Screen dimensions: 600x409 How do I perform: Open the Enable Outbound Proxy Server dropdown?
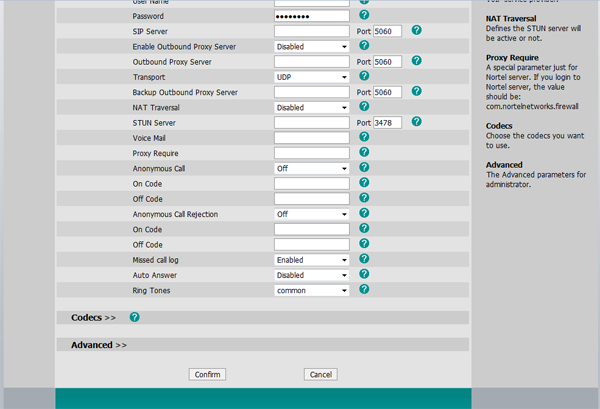(x=312, y=46)
